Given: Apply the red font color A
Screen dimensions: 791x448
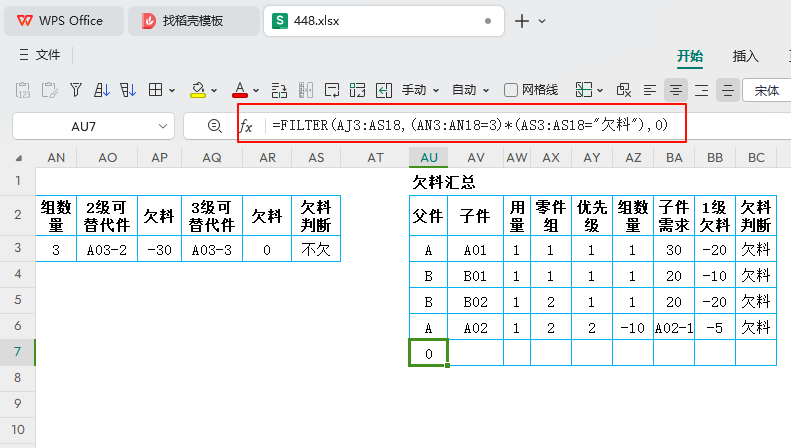Looking at the screenshot, I should point(240,90).
